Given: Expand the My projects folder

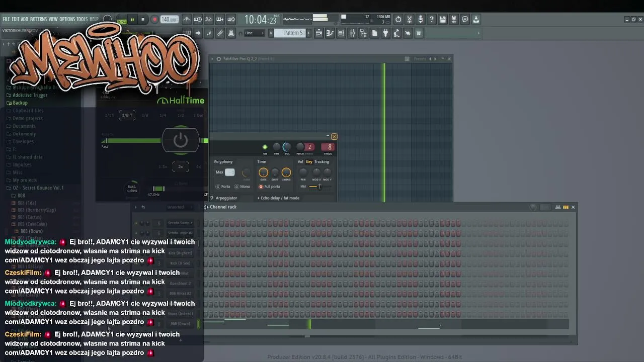Looking at the screenshot, I should pos(25,180).
